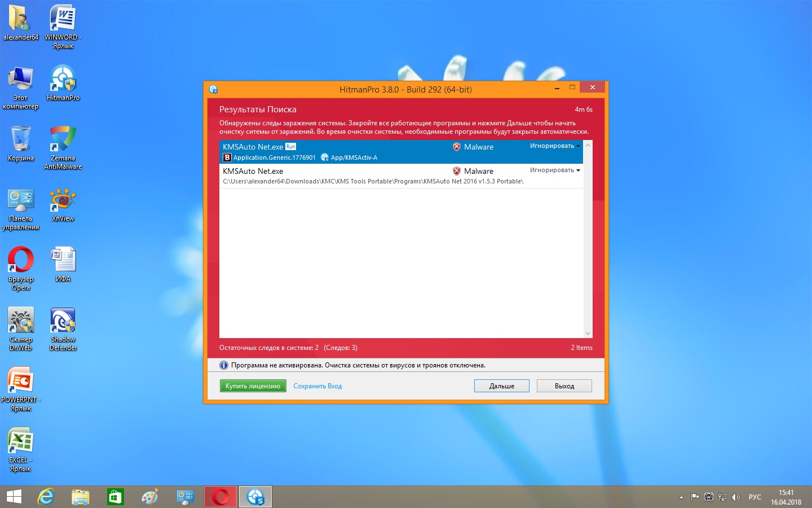Open the ИФА document on the desktop

tap(63, 264)
